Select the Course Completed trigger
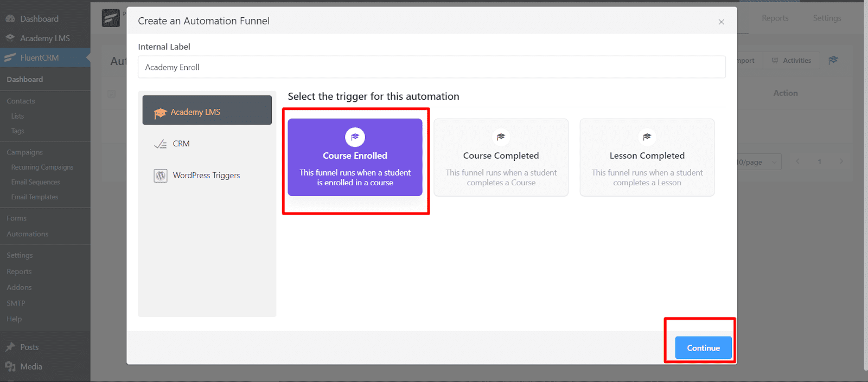This screenshot has width=868, height=382. pyautogui.click(x=501, y=158)
